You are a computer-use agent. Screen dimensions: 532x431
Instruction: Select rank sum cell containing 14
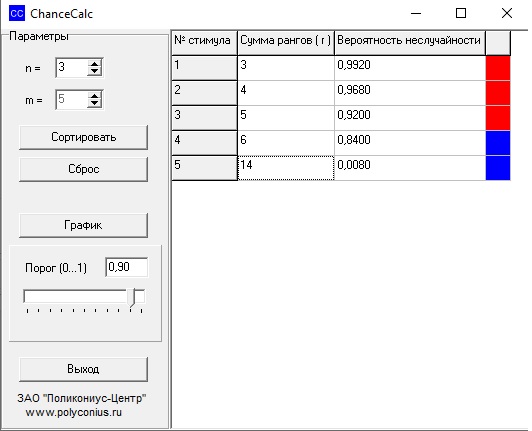click(286, 168)
